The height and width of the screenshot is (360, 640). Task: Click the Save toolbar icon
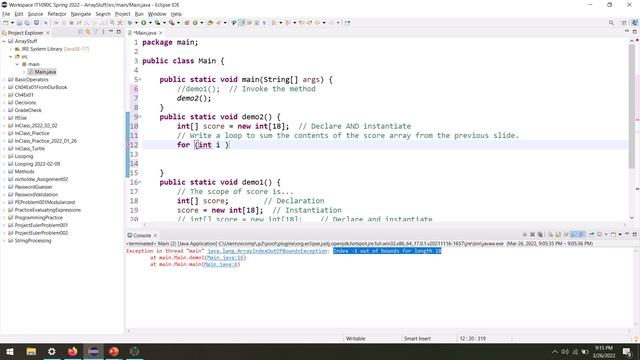pyautogui.click(x=19, y=23)
